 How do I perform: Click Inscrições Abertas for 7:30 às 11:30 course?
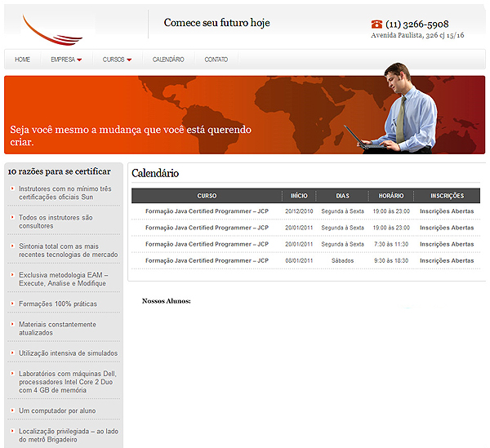tap(447, 244)
